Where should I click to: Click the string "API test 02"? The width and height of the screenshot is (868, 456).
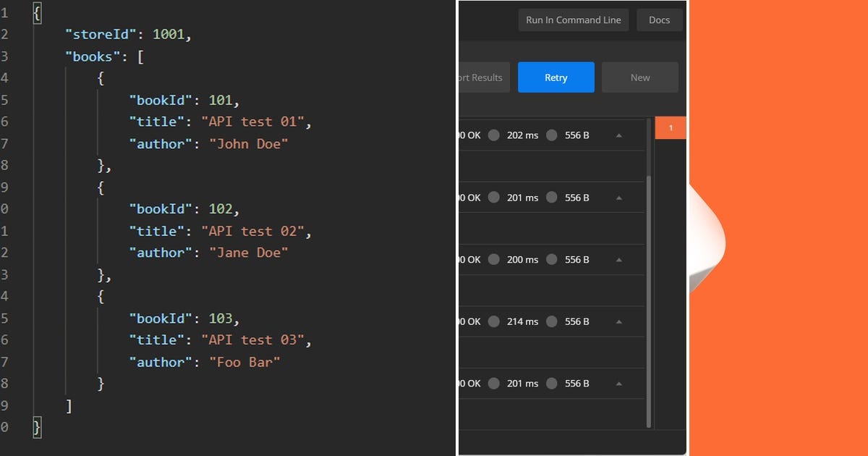point(252,231)
